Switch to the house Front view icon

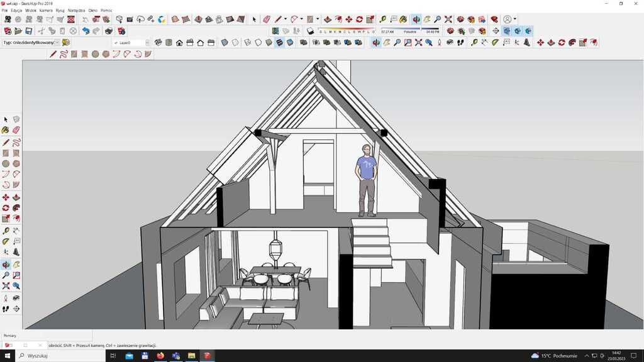pos(179,43)
